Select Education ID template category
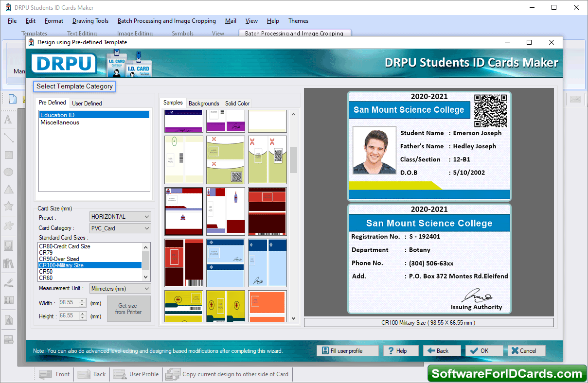The width and height of the screenshot is (588, 383). click(94, 115)
